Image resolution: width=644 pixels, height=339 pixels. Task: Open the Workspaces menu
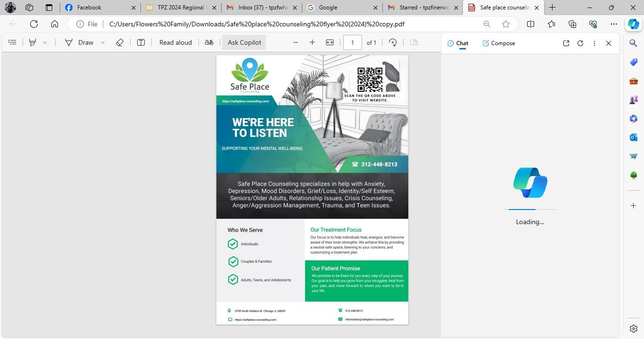click(29, 8)
